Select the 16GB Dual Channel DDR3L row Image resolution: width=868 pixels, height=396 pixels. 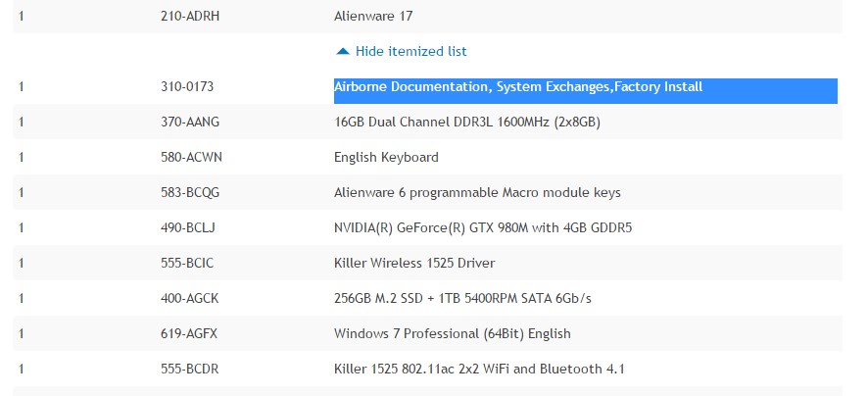tap(427, 122)
